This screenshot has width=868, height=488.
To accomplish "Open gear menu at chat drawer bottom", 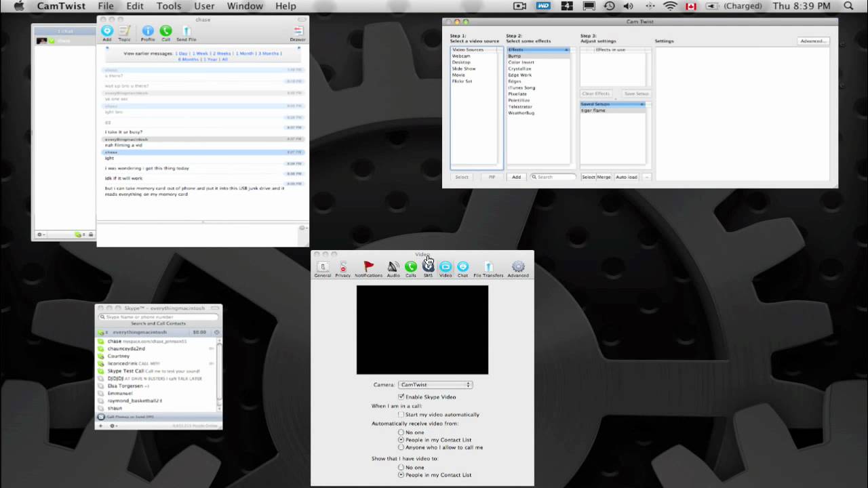I will coord(41,235).
